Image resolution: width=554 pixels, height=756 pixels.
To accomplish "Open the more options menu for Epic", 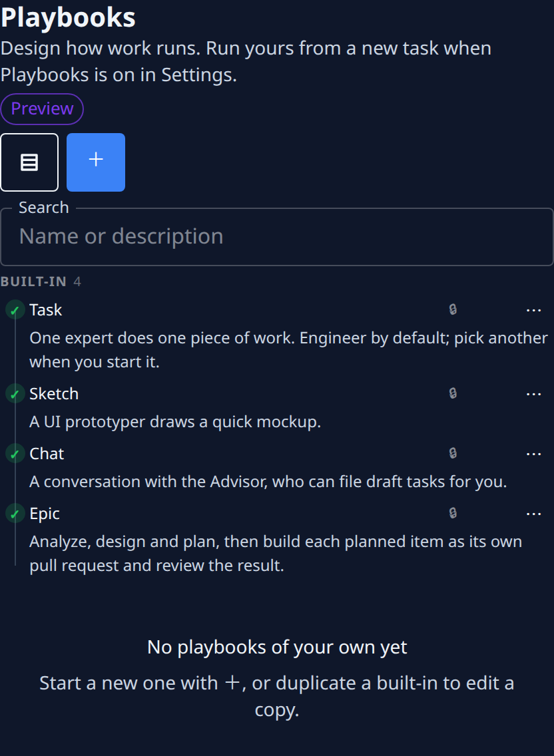I will pyautogui.click(x=533, y=514).
